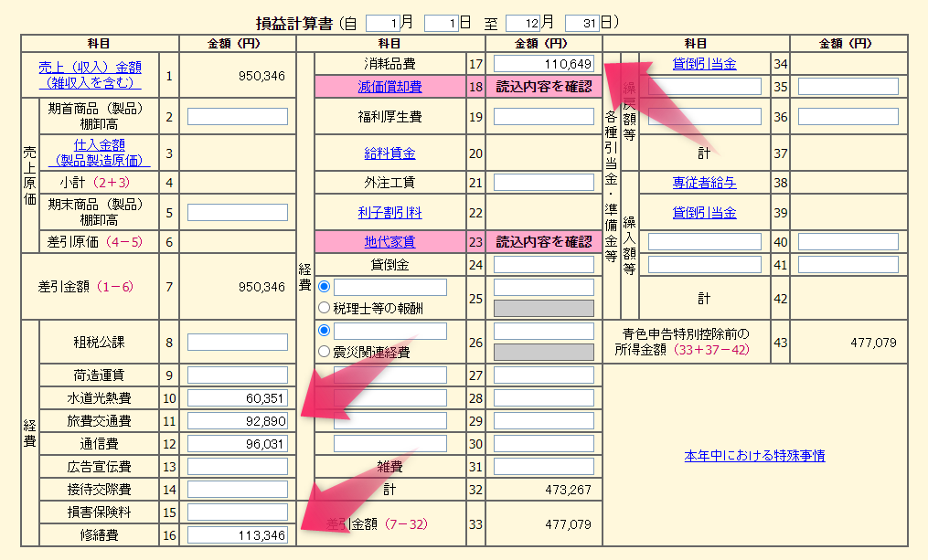Click the row 40 item name field
Viewport: 928px width, 560px height.
point(705,241)
